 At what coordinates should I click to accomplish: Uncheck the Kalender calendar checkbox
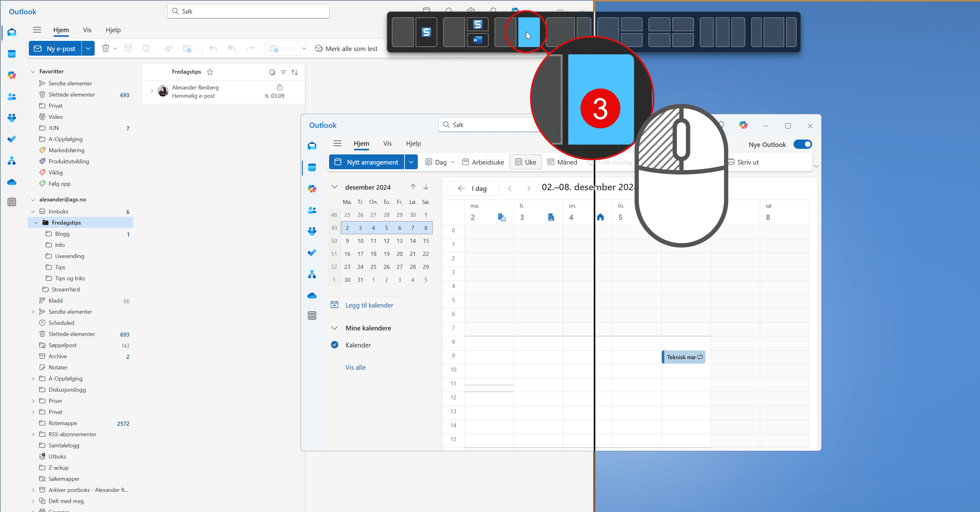click(x=334, y=345)
